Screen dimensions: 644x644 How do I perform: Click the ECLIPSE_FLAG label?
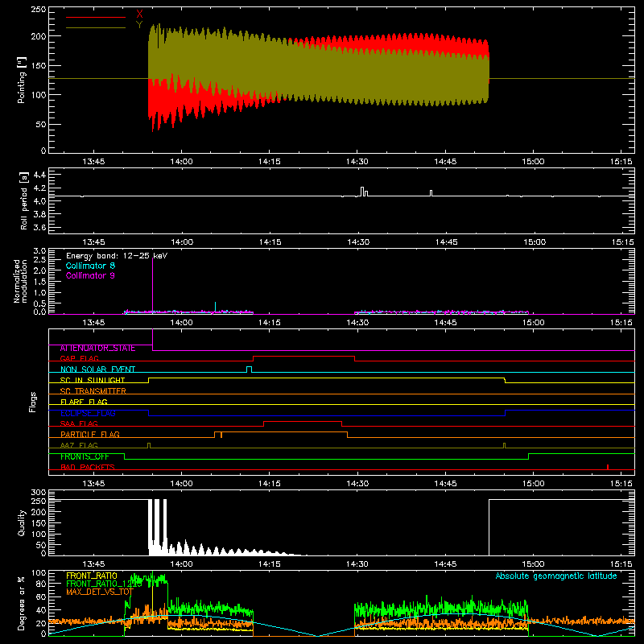point(88,413)
